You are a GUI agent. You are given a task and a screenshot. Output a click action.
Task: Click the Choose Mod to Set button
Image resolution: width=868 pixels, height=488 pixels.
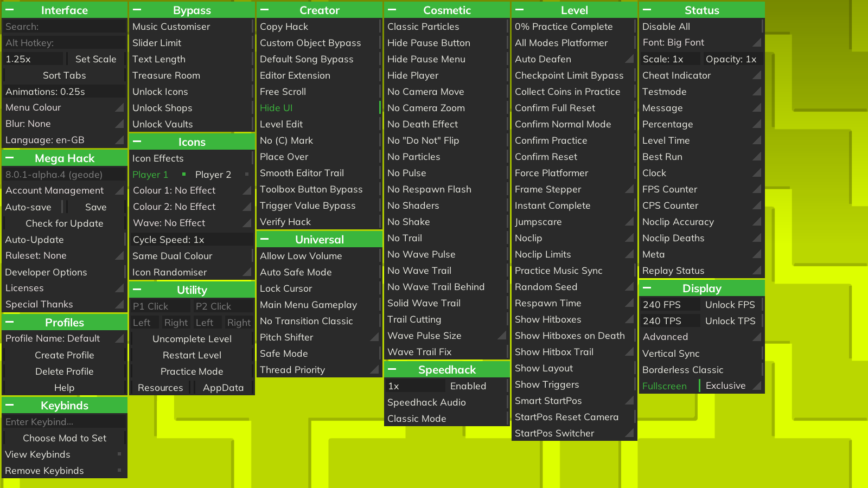[x=64, y=438]
